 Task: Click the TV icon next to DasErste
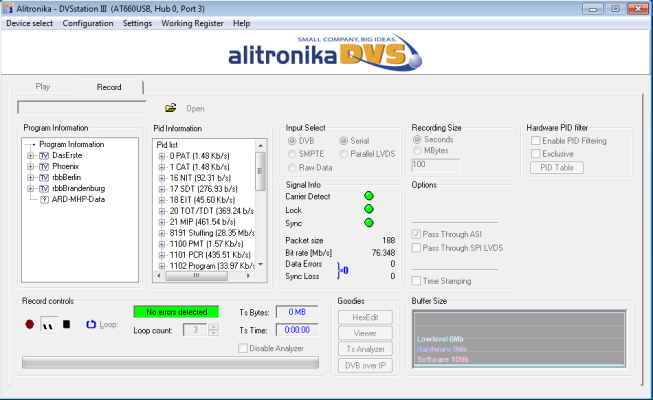click(44, 155)
